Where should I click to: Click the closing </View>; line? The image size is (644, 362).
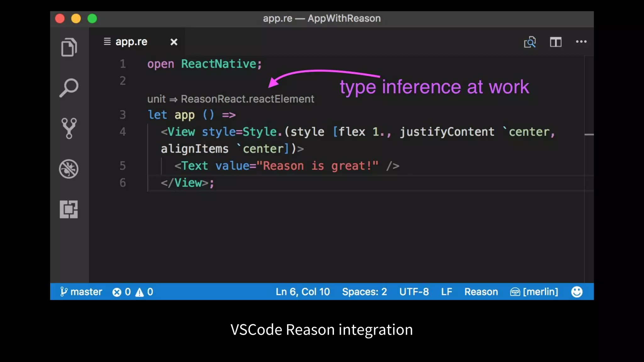187,183
